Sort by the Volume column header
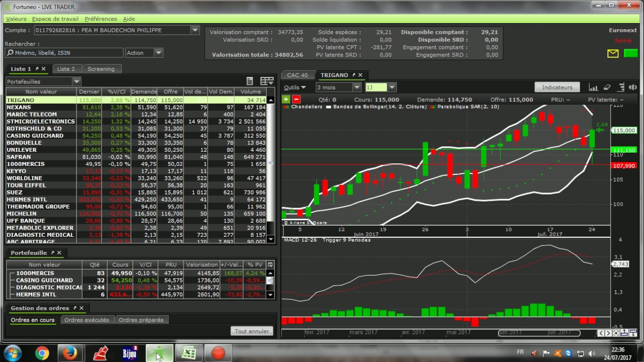 coord(251,92)
